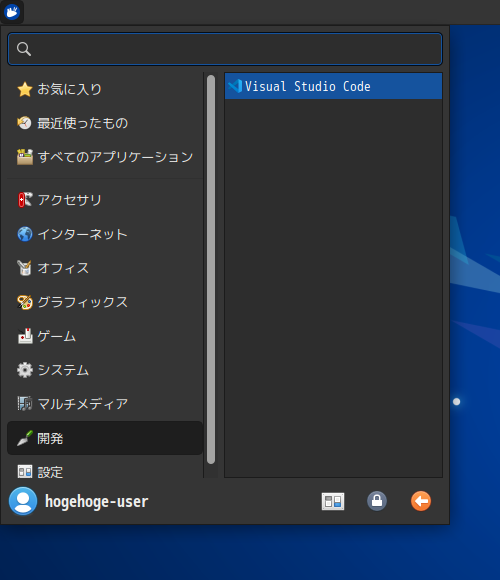Open the インターネット category
The image size is (500, 580).
pos(105,234)
